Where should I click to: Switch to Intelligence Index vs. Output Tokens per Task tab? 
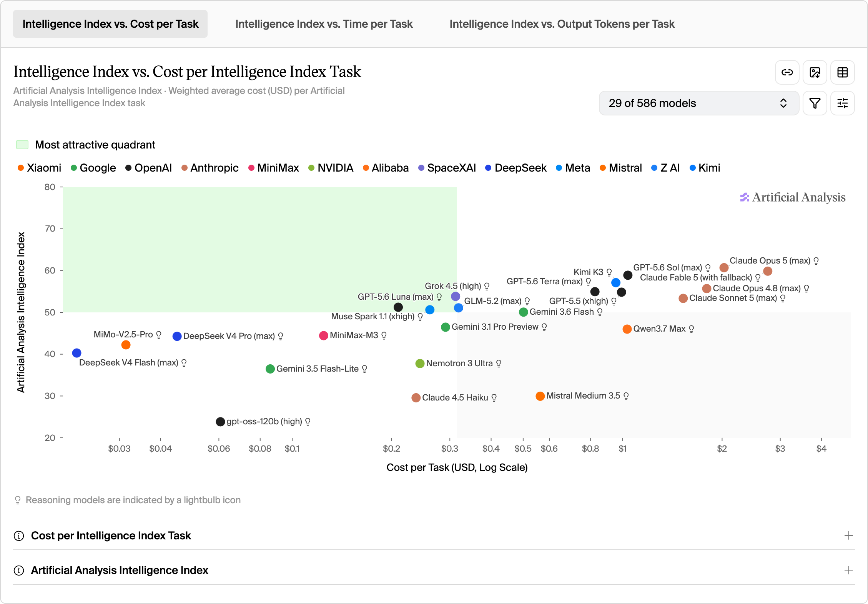(x=562, y=24)
